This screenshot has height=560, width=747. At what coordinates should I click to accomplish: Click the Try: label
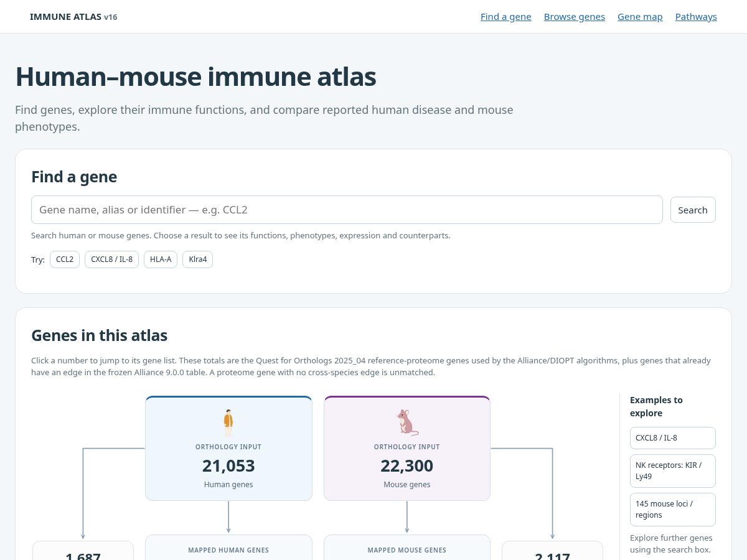(38, 259)
